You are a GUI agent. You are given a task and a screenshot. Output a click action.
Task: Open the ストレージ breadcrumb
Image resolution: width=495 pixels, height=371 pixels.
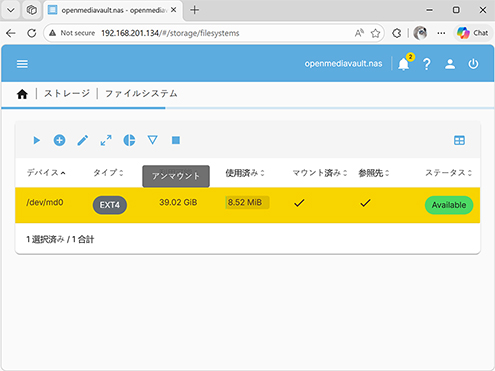pos(67,94)
